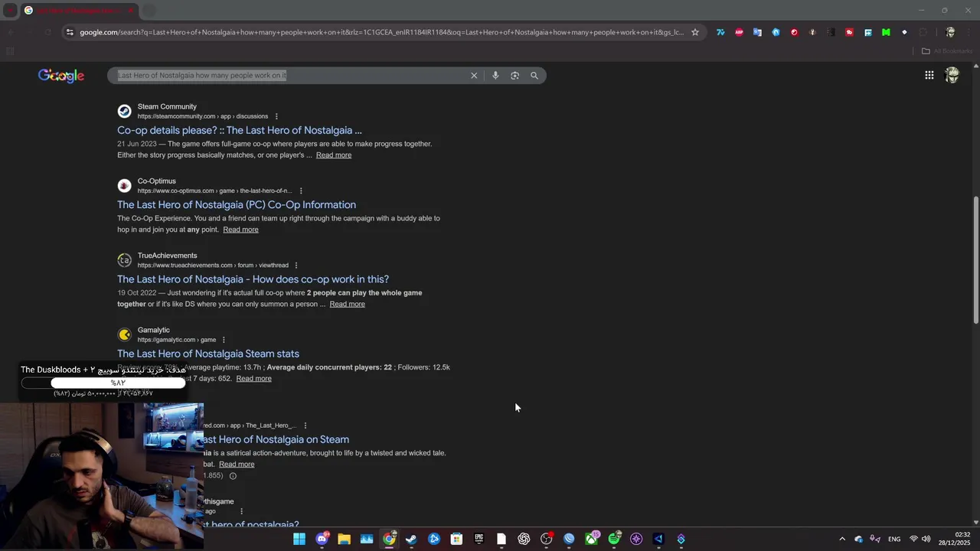
Task: Open options menu for Steam Community result
Action: (276, 116)
